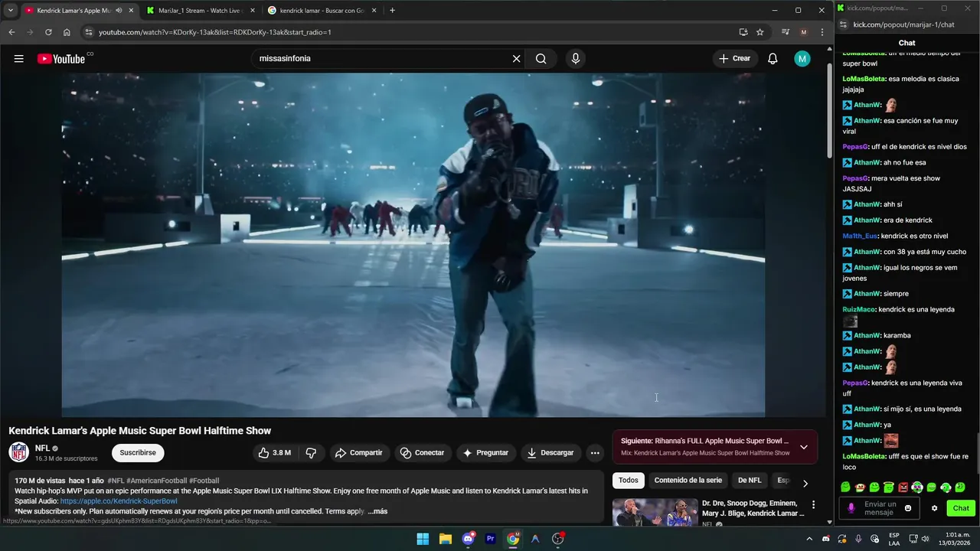Image resolution: width=980 pixels, height=551 pixels.
Task: Open Chrome profile M avatar
Action: (803, 32)
